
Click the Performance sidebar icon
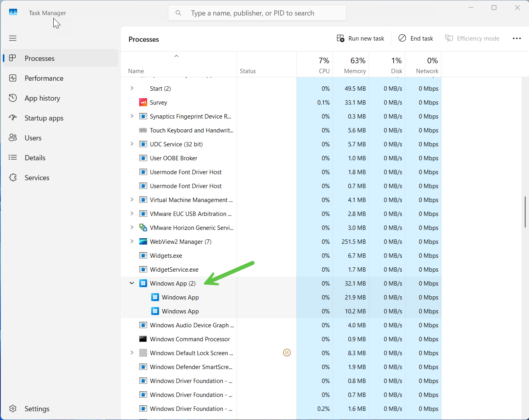[13, 78]
